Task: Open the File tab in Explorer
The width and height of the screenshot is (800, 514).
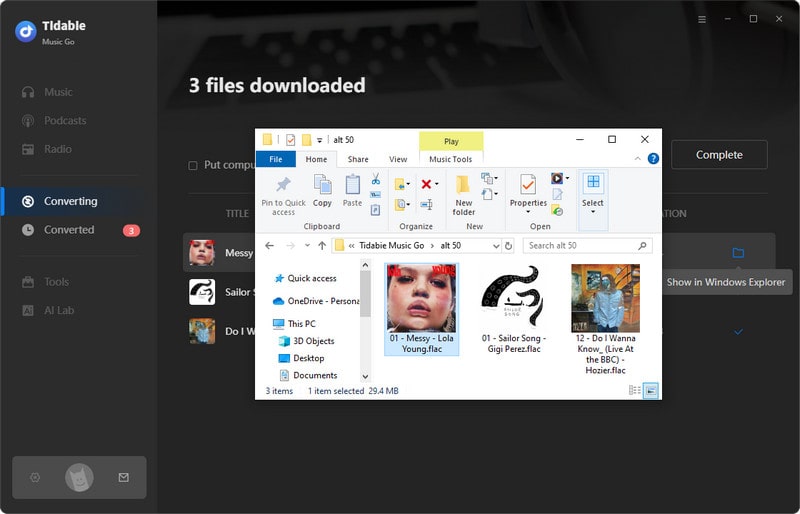Action: (276, 159)
